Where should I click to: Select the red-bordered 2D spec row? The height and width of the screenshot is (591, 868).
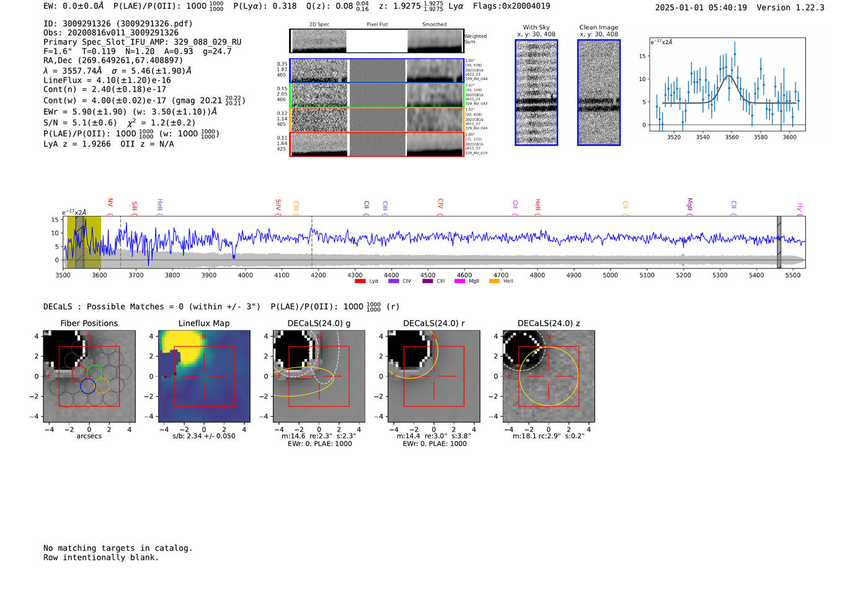coord(377,144)
